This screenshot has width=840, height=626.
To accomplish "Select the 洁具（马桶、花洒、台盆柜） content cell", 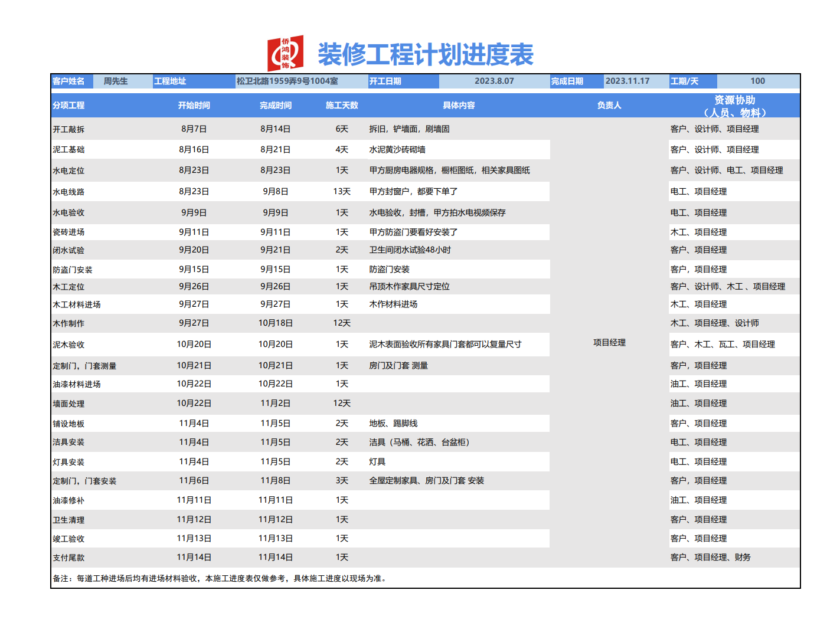I will 419,443.
